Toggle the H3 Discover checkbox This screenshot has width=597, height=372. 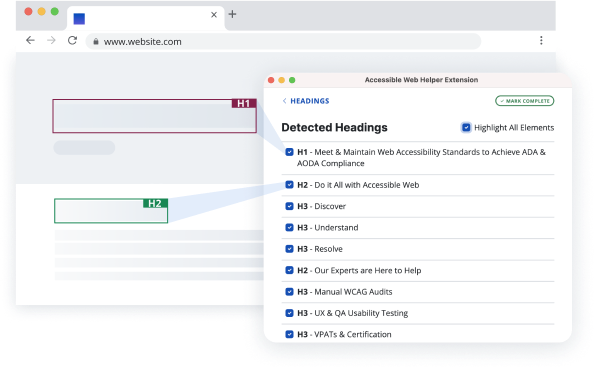click(289, 206)
